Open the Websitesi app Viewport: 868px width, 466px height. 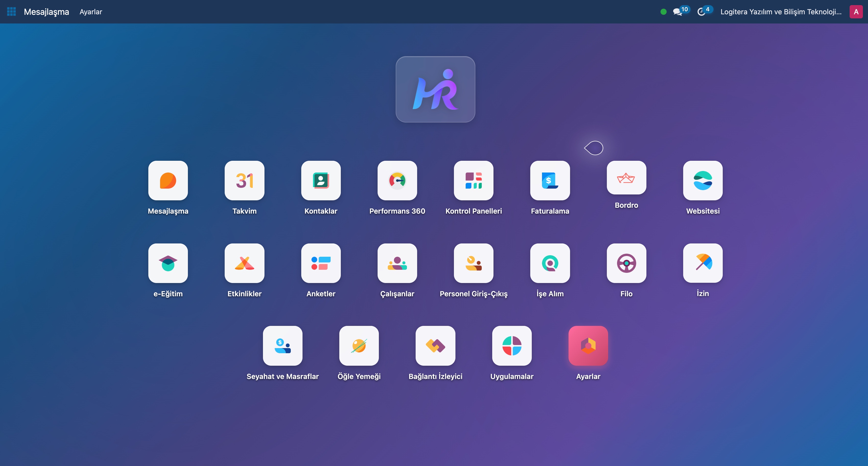pyautogui.click(x=703, y=181)
